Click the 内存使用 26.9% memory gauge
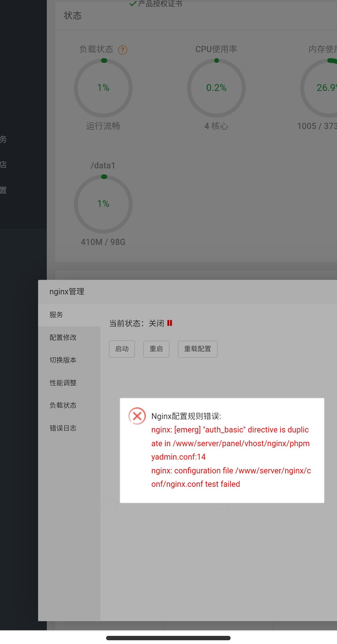The image size is (337, 644). click(x=319, y=88)
